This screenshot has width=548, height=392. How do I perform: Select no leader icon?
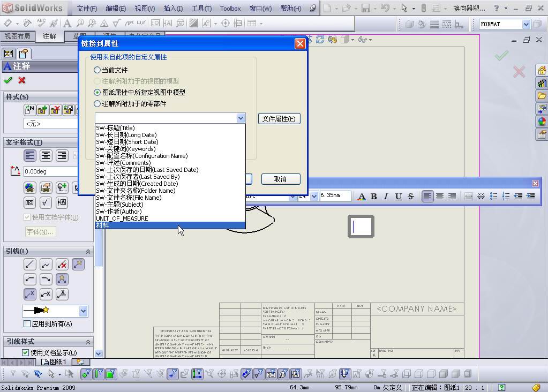(x=62, y=265)
